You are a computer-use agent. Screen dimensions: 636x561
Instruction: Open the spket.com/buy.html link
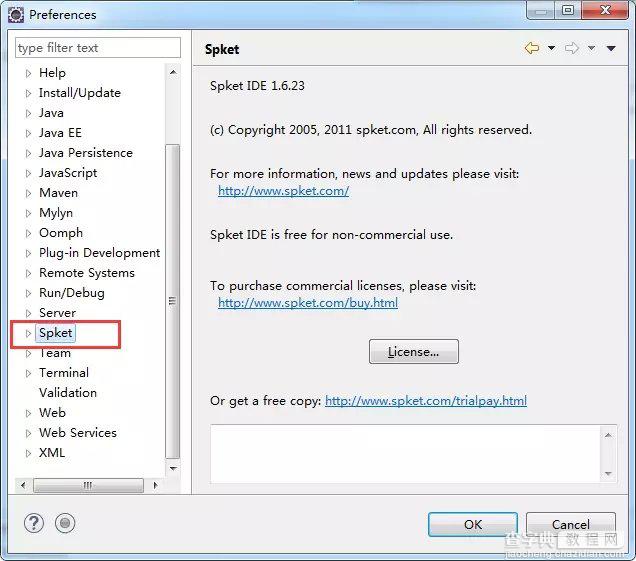308,303
